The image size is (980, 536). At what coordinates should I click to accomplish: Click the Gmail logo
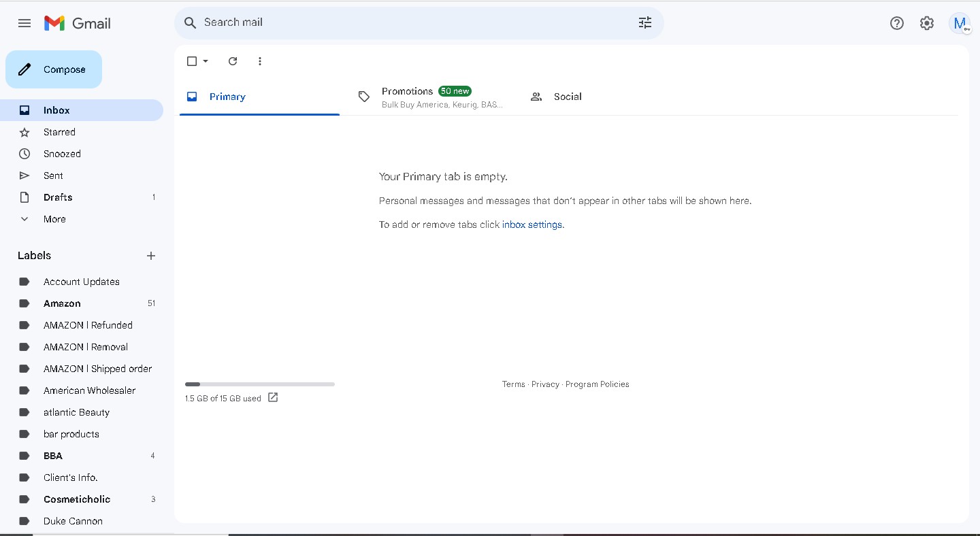coord(77,23)
